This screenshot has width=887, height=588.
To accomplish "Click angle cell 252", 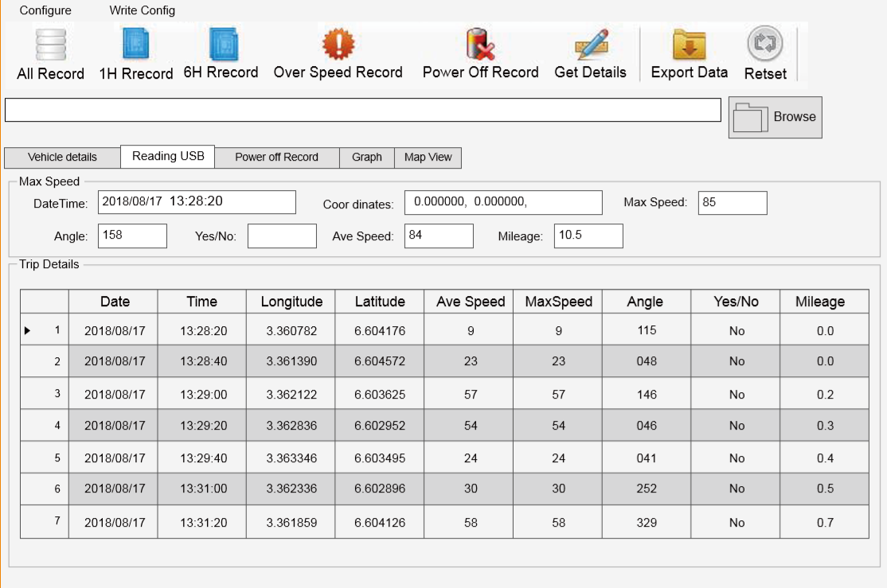I will (x=647, y=489).
